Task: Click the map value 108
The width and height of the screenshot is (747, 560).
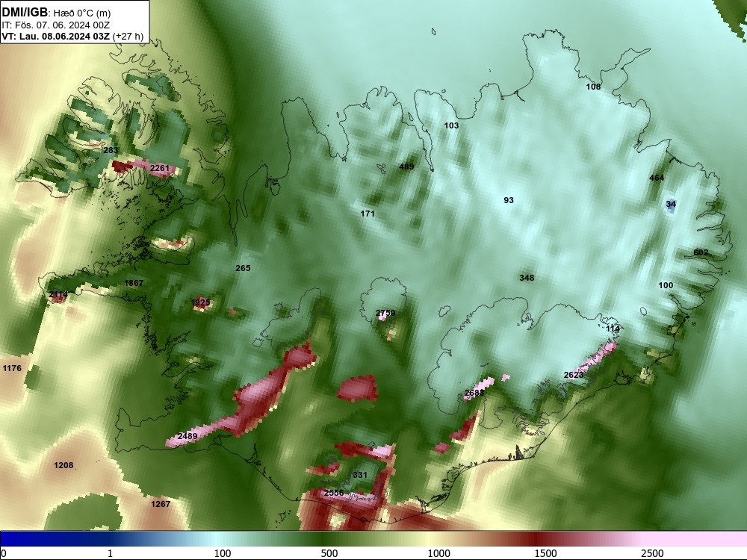Action: 593,87
